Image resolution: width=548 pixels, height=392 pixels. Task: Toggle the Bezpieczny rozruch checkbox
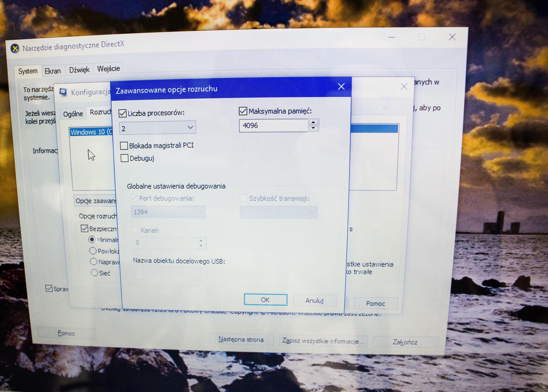click(84, 228)
